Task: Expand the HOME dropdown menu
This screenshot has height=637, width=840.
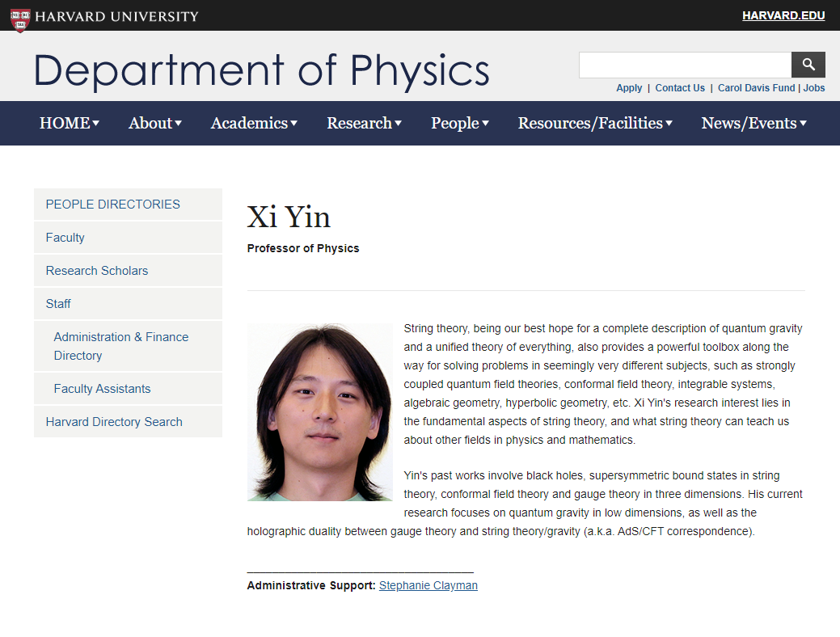Action: (69, 123)
